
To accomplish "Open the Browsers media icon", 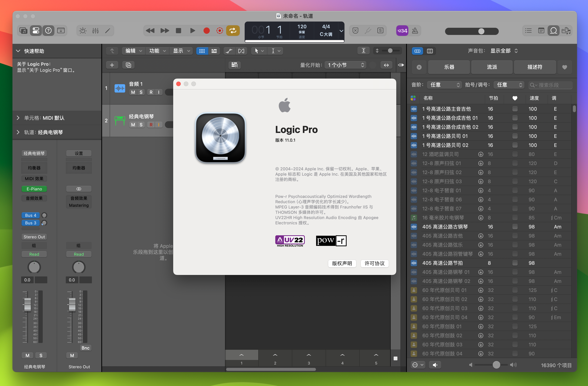I will [x=566, y=31].
